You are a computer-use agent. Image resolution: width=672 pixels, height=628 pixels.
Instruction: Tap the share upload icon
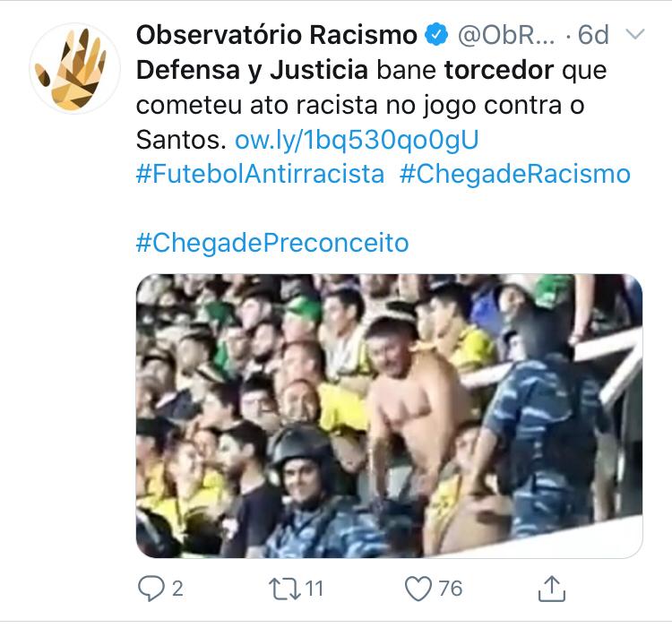(x=552, y=589)
